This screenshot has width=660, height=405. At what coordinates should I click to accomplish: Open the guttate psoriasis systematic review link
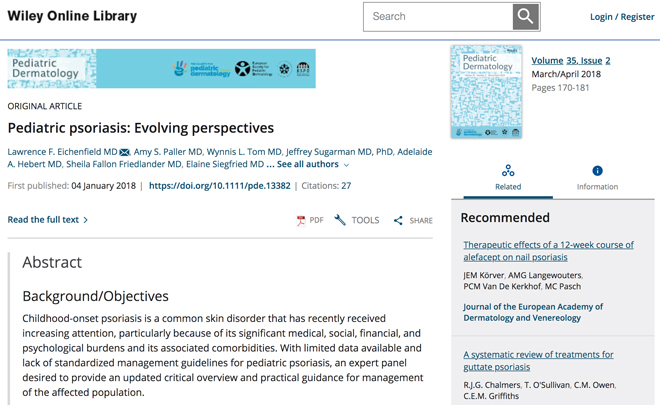pyautogui.click(x=538, y=361)
